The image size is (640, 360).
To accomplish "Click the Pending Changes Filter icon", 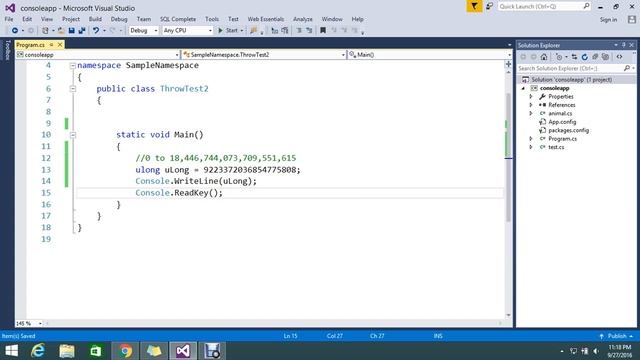I will point(559,57).
